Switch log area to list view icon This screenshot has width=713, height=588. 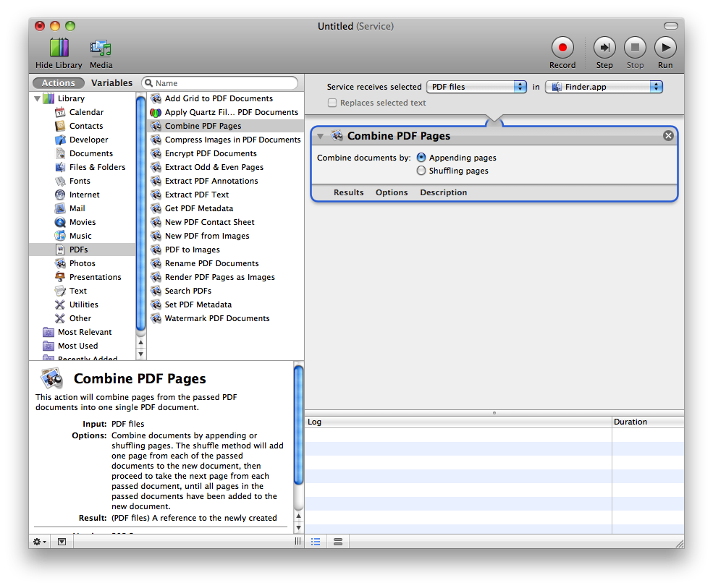(x=316, y=541)
